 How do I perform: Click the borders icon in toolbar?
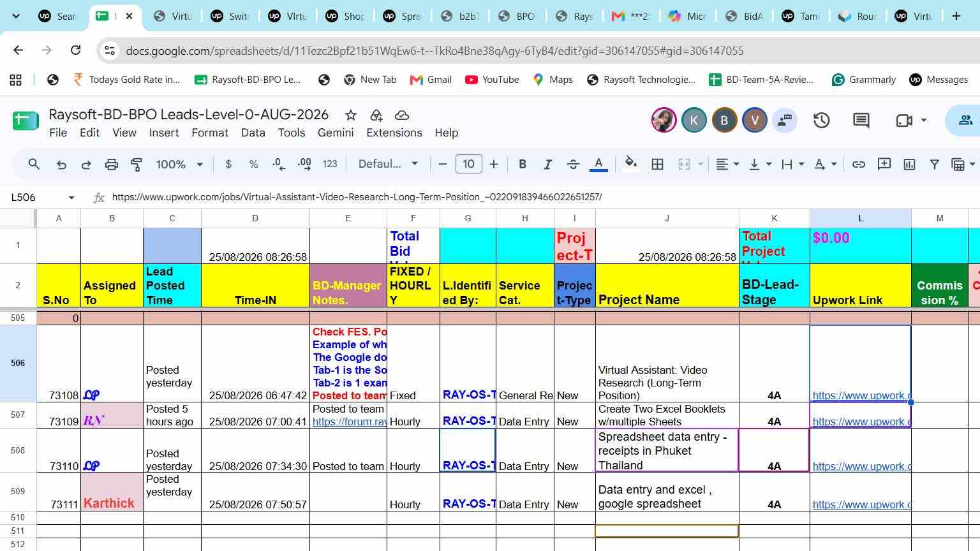657,165
